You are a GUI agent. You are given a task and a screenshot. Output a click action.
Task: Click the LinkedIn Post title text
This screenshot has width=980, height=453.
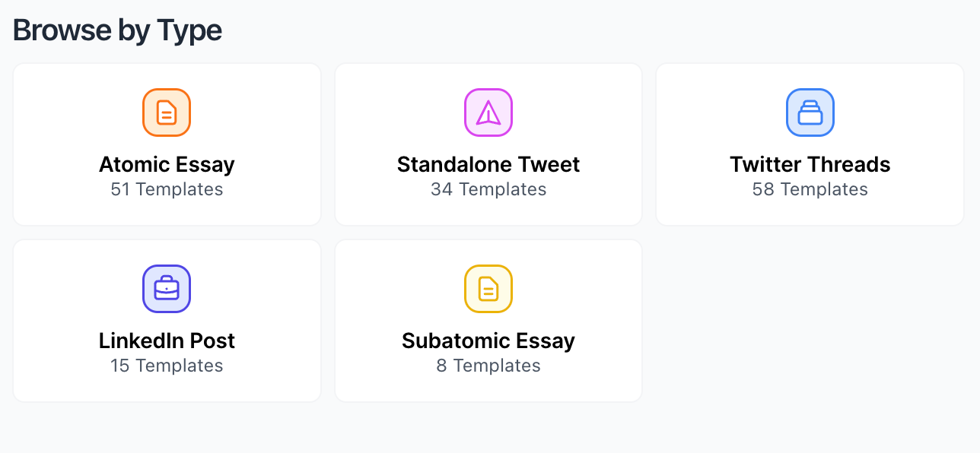167,341
